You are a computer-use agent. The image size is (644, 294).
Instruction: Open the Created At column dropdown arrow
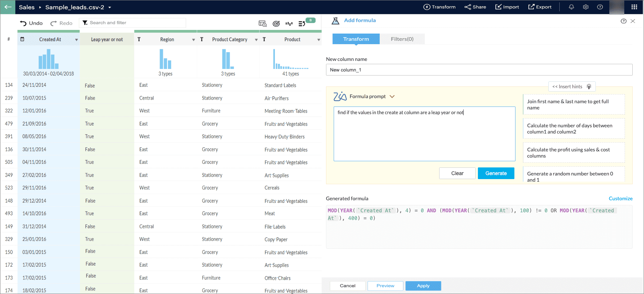[x=76, y=40]
